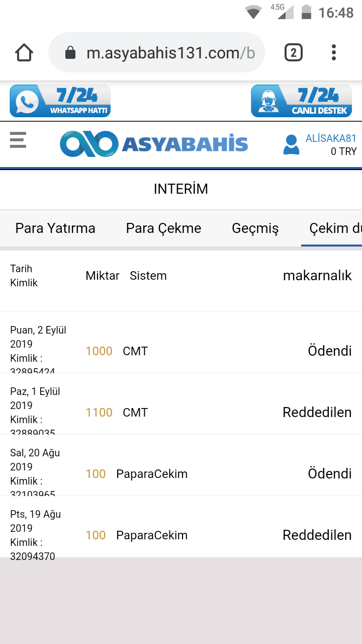This screenshot has width=362, height=644.
Task: Select the 1000 CMT Ödendi withdrawal row
Action: (x=181, y=351)
